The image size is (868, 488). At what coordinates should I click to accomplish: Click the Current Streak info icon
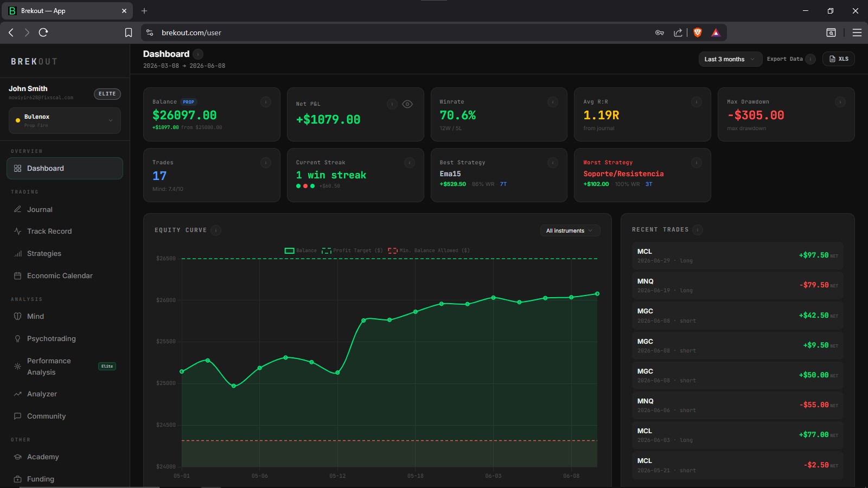(410, 163)
